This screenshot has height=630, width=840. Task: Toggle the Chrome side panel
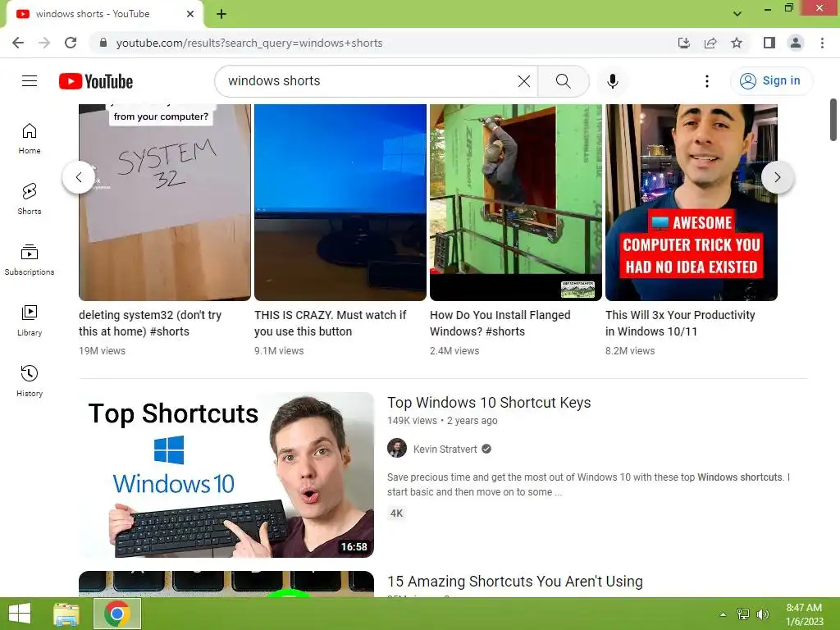point(769,43)
